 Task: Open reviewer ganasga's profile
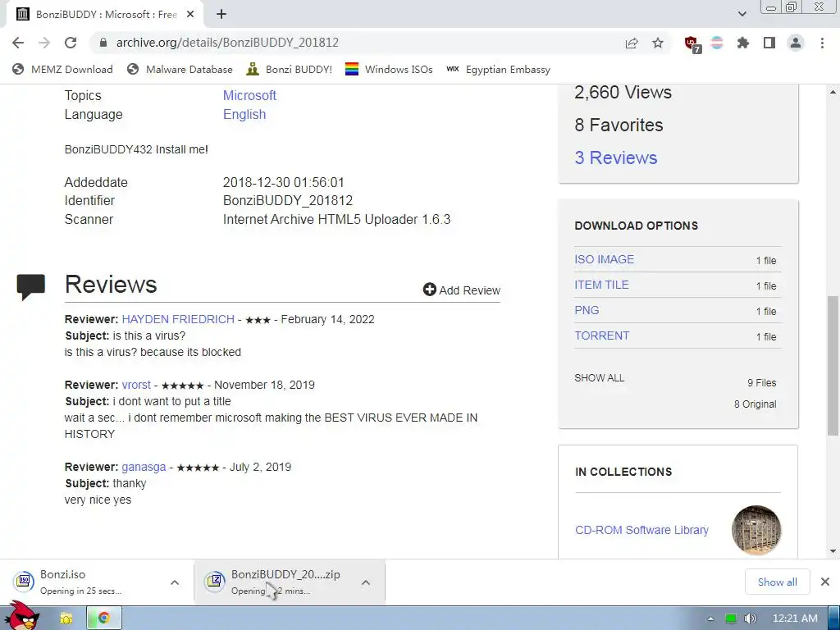pyautogui.click(x=144, y=467)
